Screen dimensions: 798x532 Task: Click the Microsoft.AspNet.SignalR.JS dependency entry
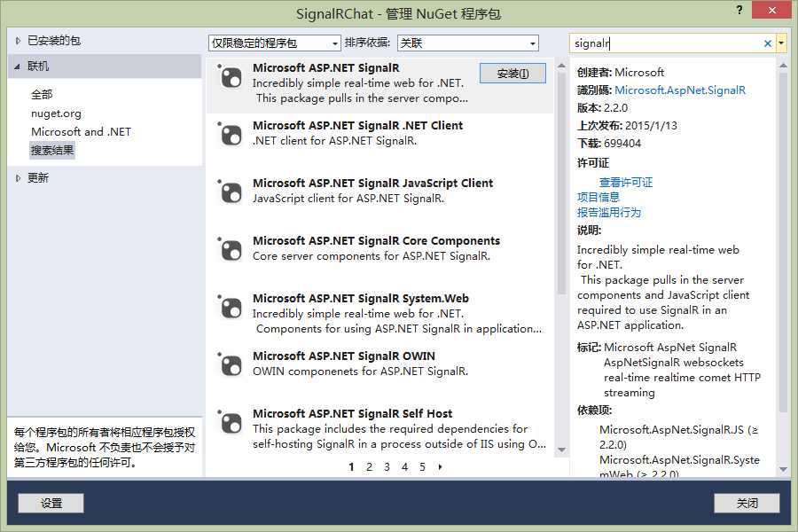pyautogui.click(x=679, y=437)
